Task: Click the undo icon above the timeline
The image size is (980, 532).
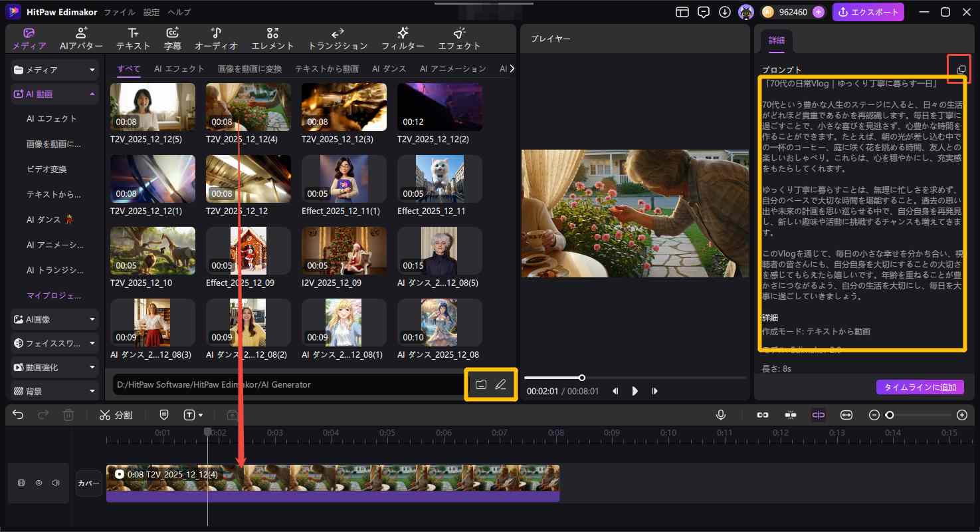Action: 17,415
